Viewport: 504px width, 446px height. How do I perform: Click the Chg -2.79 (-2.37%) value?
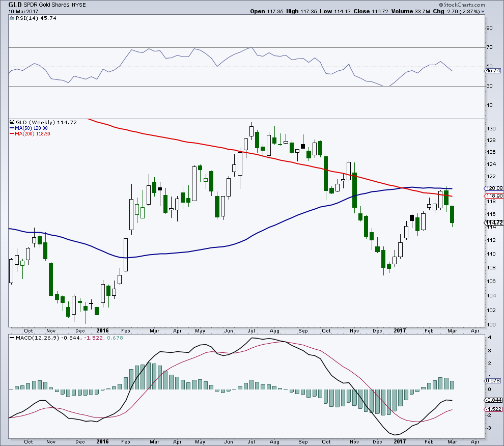457,11
